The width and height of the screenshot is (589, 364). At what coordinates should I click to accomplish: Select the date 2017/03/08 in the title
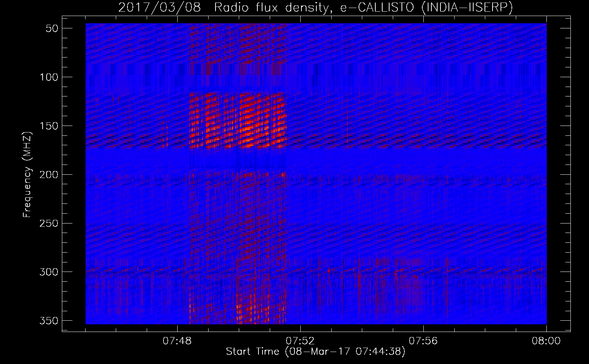pyautogui.click(x=159, y=7)
